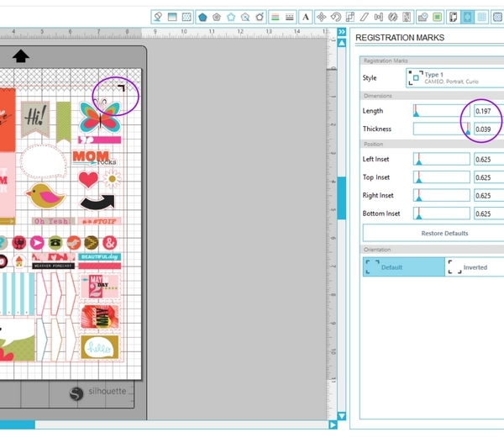The width and height of the screenshot is (504, 443).
Task: Select the 'May Day 2' stamp sticker
Action: pos(100,287)
